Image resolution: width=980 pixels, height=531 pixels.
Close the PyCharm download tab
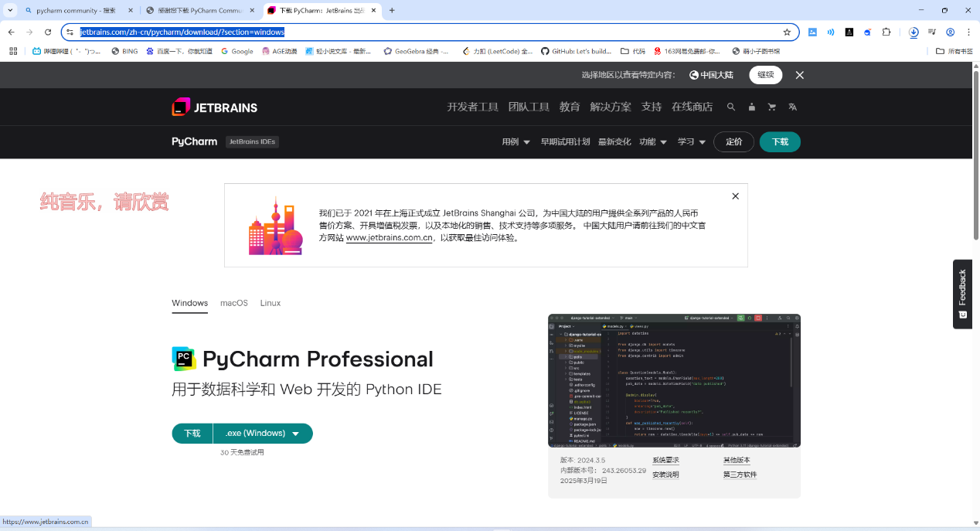(373, 11)
